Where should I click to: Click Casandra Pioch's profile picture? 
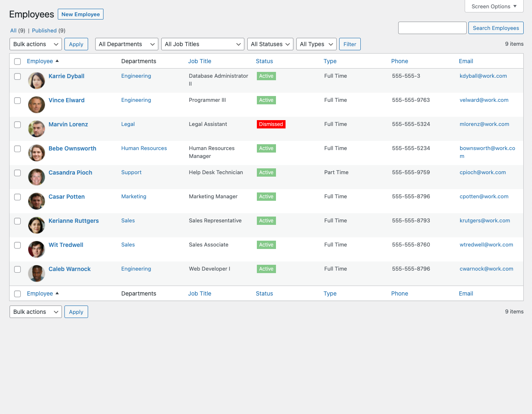tap(37, 177)
